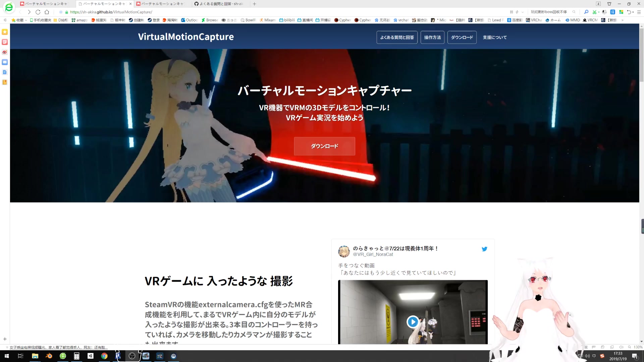Image resolution: width=644 pixels, height=362 pixels.
Task: Go forward in browser history
Action: [29, 12]
